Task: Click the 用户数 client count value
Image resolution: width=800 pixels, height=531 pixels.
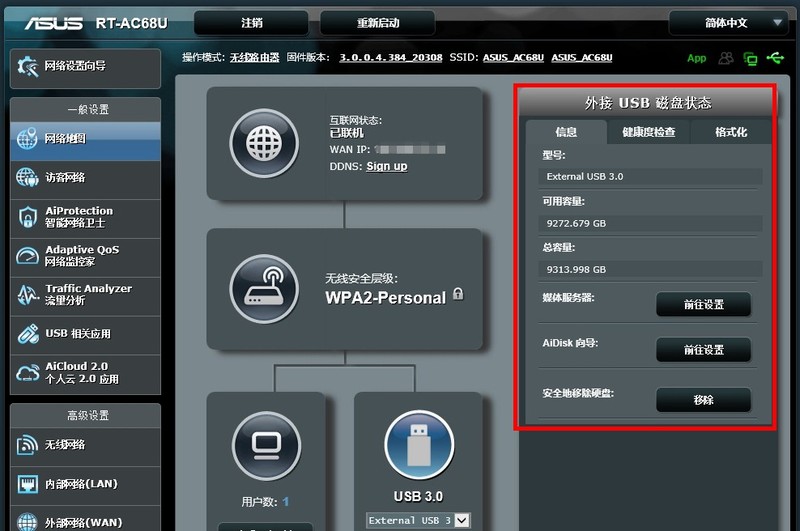Action: coord(285,502)
